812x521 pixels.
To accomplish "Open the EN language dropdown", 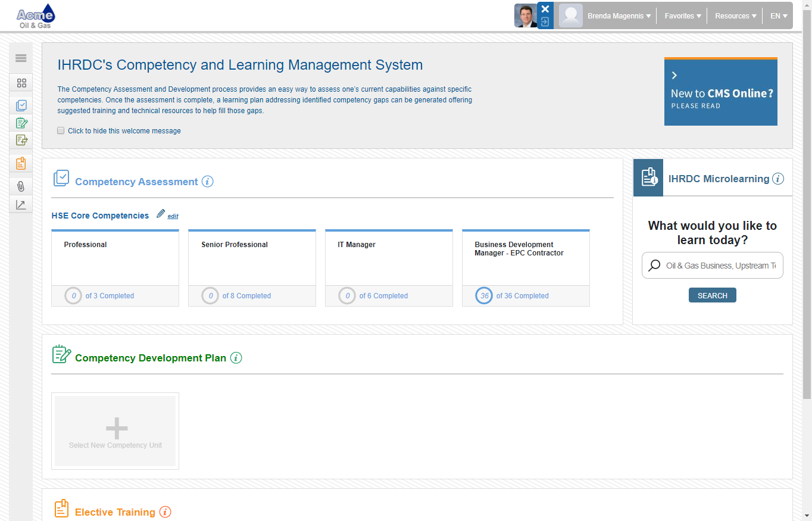I will coord(779,16).
